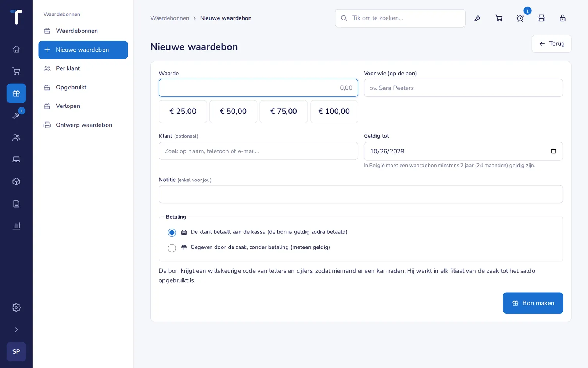Click the app logo at top left
Image resolution: width=588 pixels, height=368 pixels.
click(16, 17)
